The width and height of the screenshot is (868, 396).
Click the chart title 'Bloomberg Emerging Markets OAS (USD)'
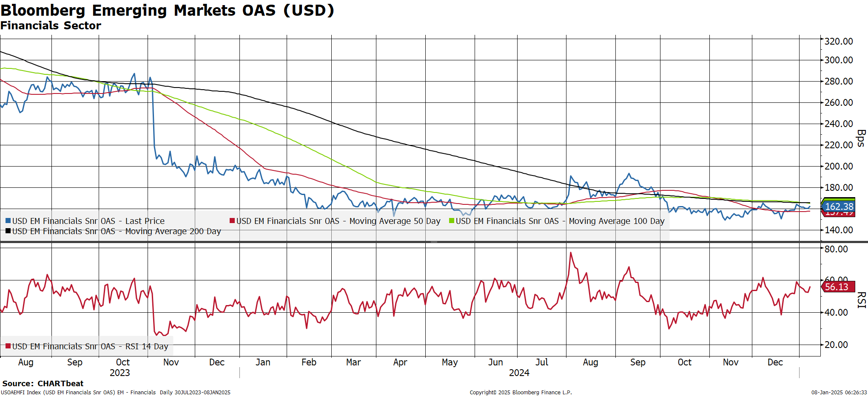click(168, 10)
